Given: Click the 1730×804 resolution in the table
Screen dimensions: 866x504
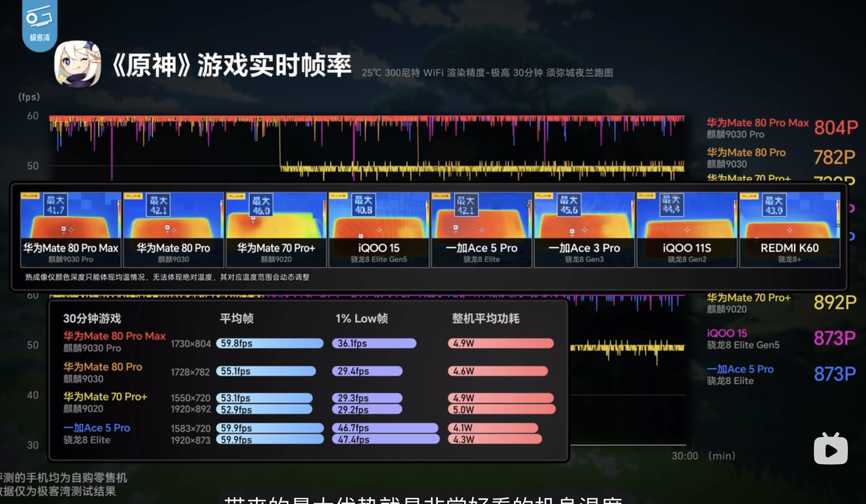Looking at the screenshot, I should pyautogui.click(x=191, y=344).
